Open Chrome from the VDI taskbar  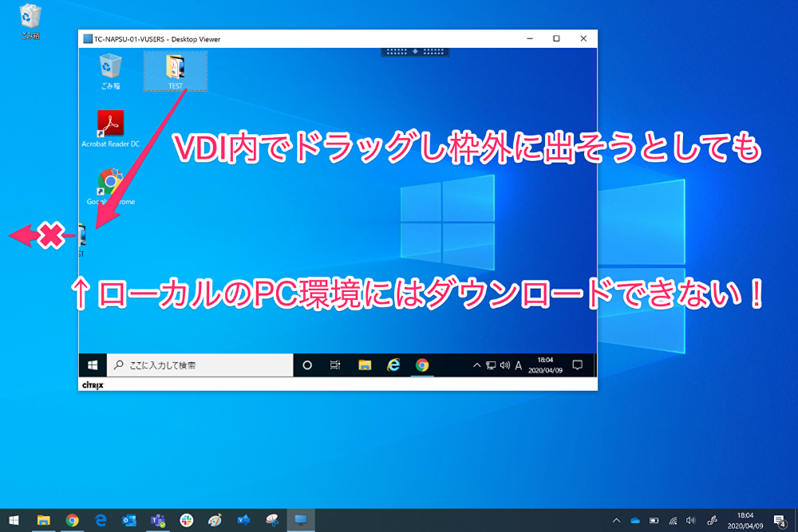422,365
